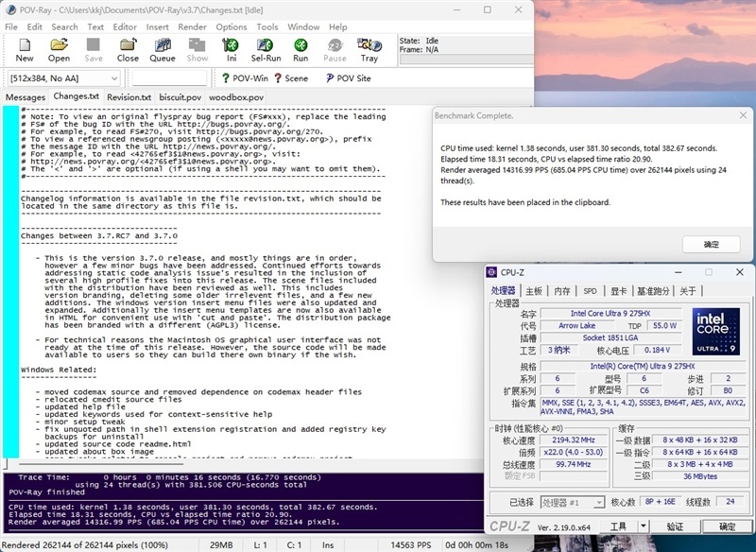Image resolution: width=756 pixels, height=552 pixels.
Task: Open POV-Win help link
Action: [245, 78]
